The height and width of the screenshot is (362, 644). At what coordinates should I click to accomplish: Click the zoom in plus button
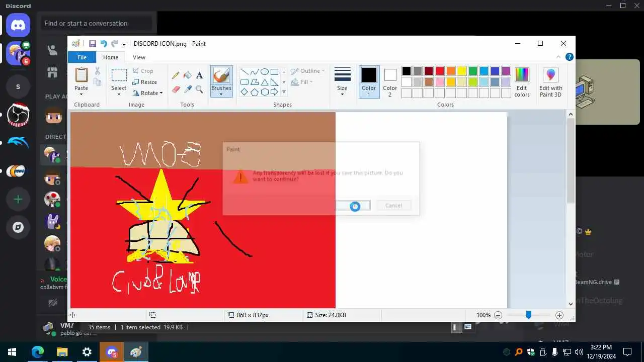pyautogui.click(x=559, y=315)
